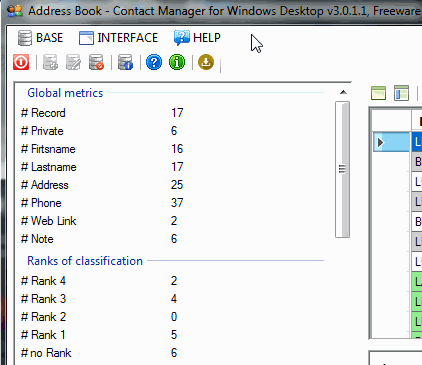Click the '# Firtsname' metric label
Image resolution: width=422 pixels, height=365 pixels.
[48, 149]
